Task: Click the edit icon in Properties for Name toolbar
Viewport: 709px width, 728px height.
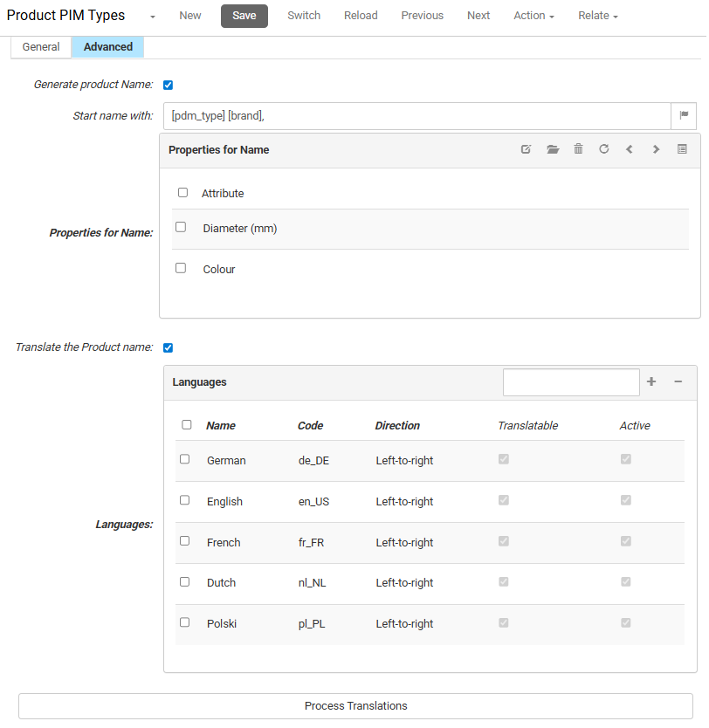Action: coord(526,148)
